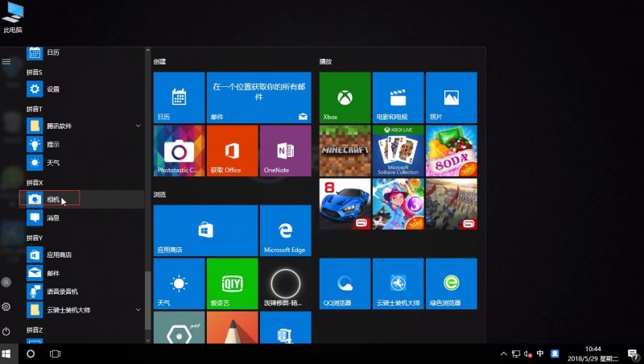Open 消息 messaging in the app list
Screen dimensions: 644x364
[x=82, y=217]
